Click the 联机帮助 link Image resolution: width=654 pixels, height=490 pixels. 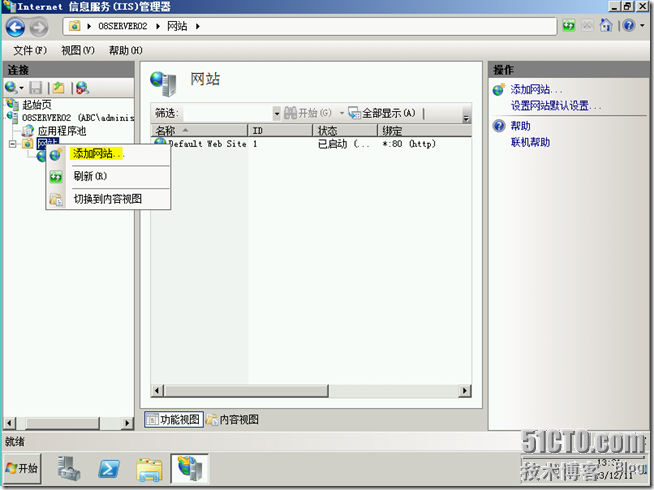(x=530, y=142)
